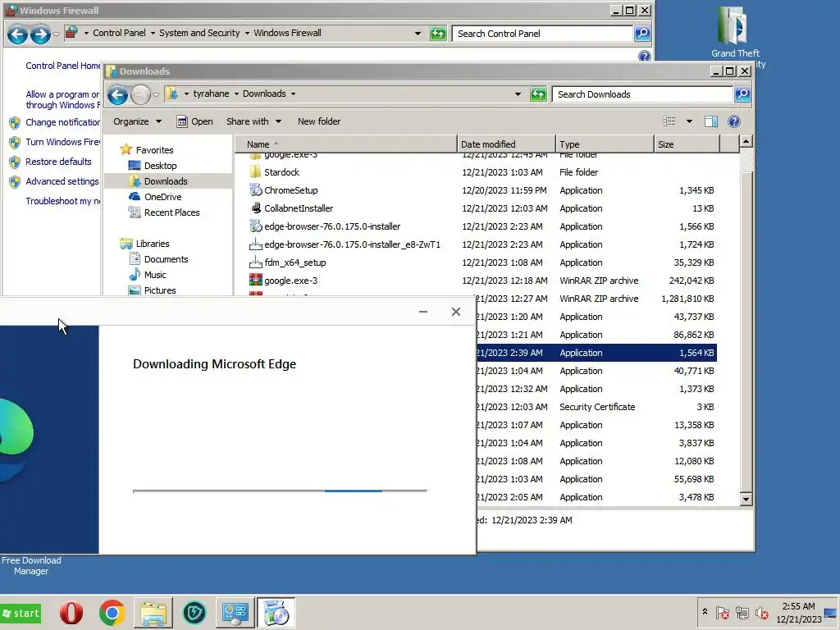Click Change notification settings link
Viewport: 840px width, 630px height.
(x=62, y=122)
